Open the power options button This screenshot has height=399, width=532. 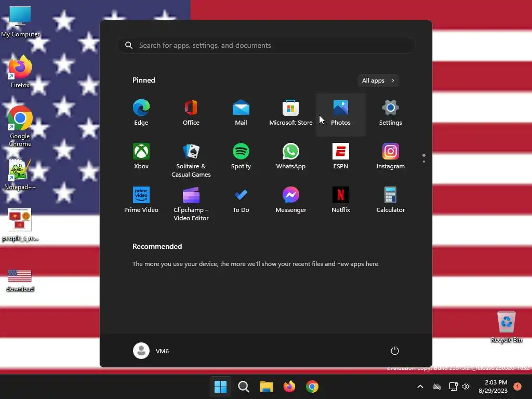(x=395, y=351)
